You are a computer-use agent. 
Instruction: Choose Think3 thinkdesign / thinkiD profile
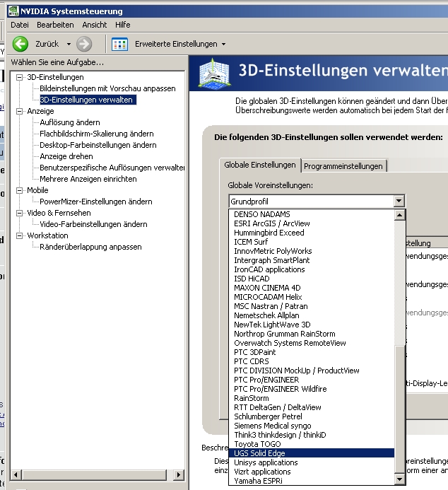tap(312, 435)
